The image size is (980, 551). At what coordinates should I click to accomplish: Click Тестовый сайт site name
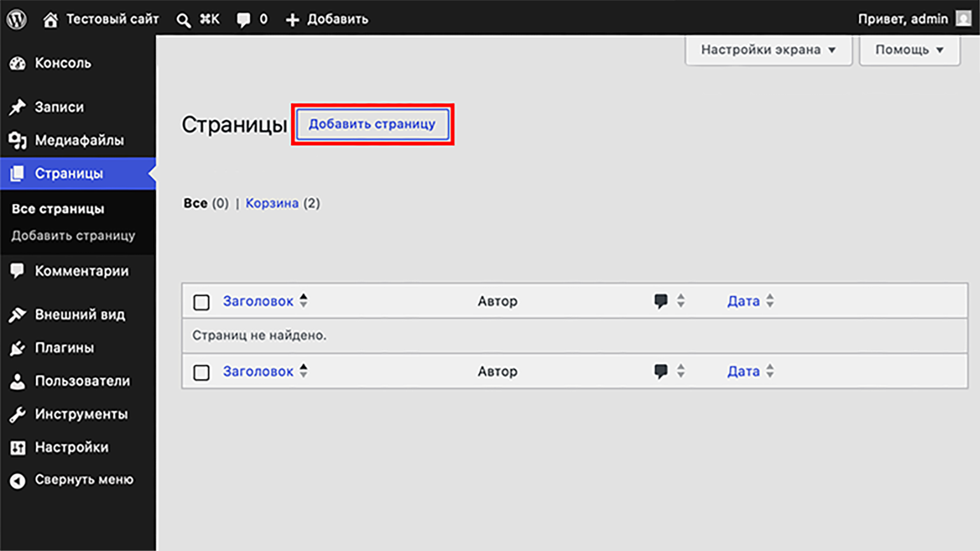113,19
